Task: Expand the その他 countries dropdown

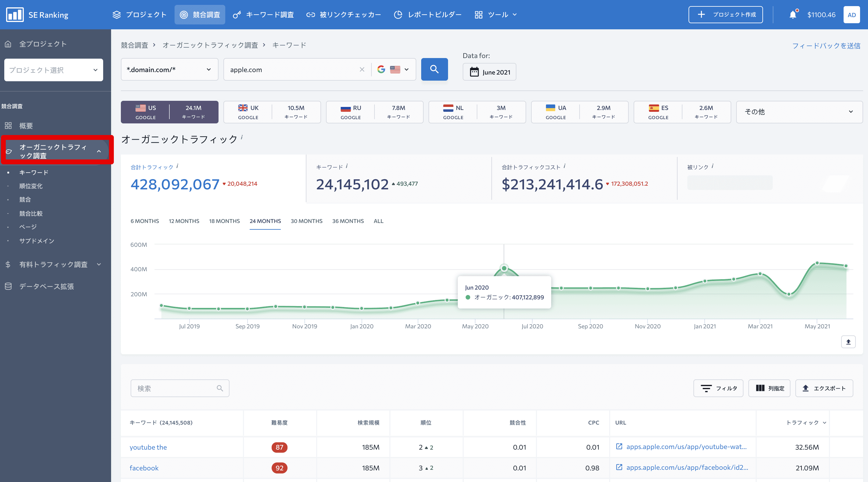Action: [x=799, y=112]
